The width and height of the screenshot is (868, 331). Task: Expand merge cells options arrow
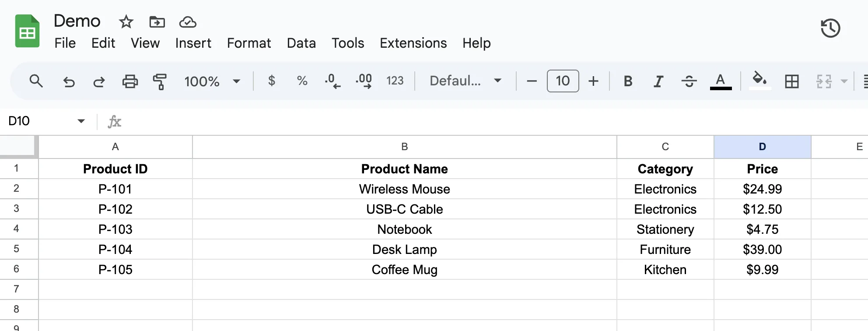[844, 81]
